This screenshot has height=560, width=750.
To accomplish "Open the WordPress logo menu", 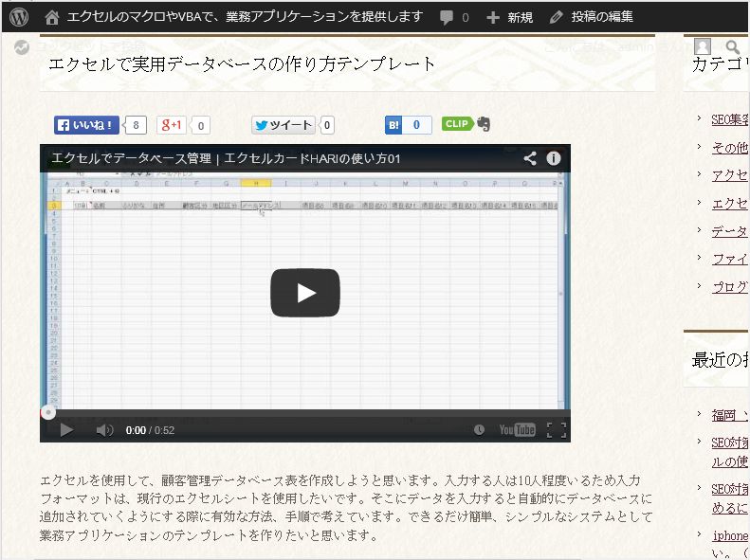I will [19, 17].
